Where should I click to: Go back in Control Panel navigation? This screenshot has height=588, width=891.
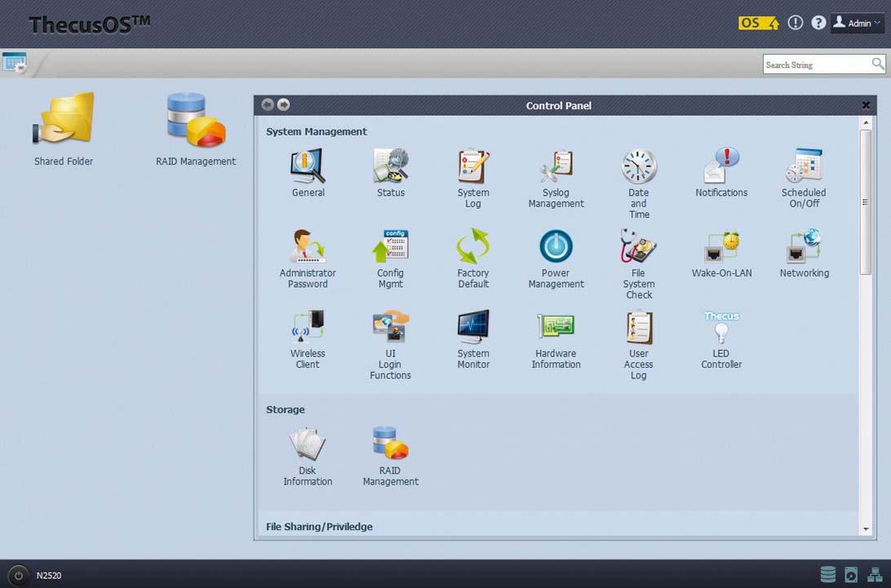(x=268, y=104)
